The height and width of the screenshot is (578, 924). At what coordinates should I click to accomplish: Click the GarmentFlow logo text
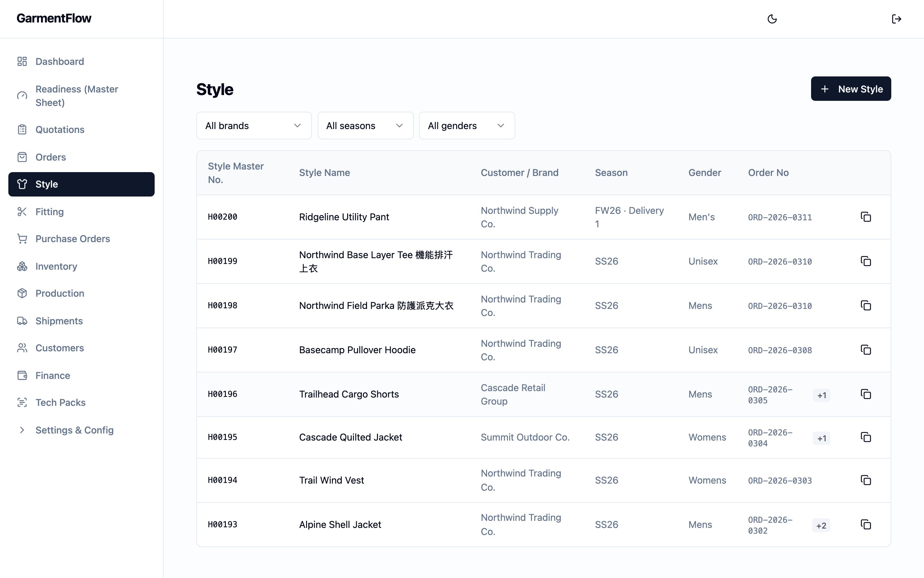[54, 18]
